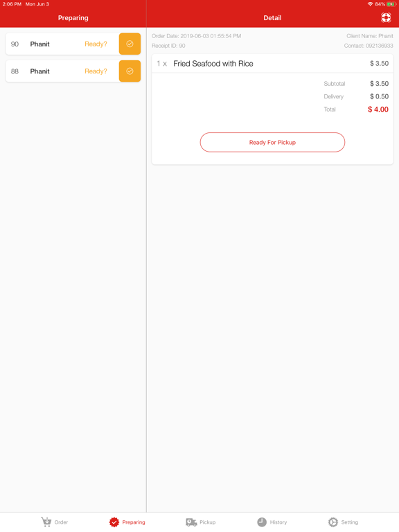
Task: Tap the Mon Jun 3 date
Action: pyautogui.click(x=37, y=4)
